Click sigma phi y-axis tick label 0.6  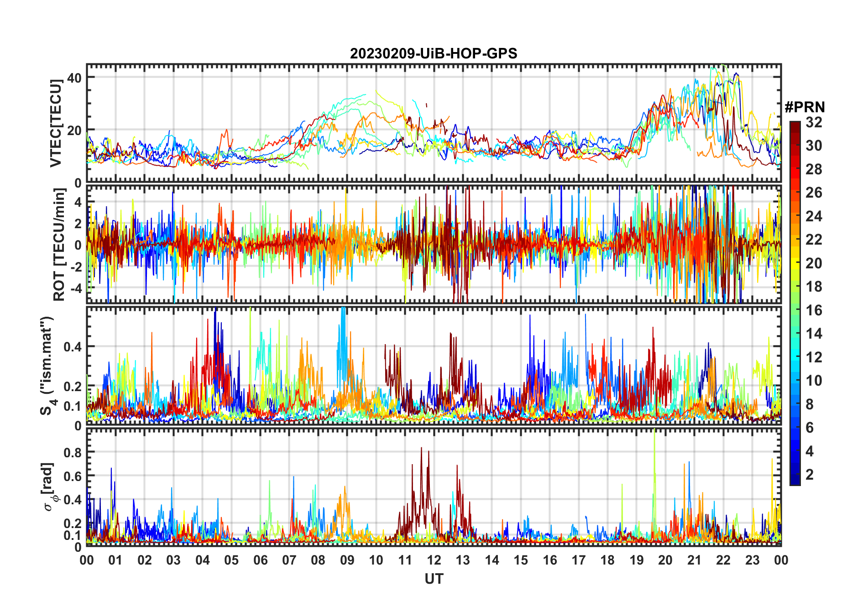point(73,476)
